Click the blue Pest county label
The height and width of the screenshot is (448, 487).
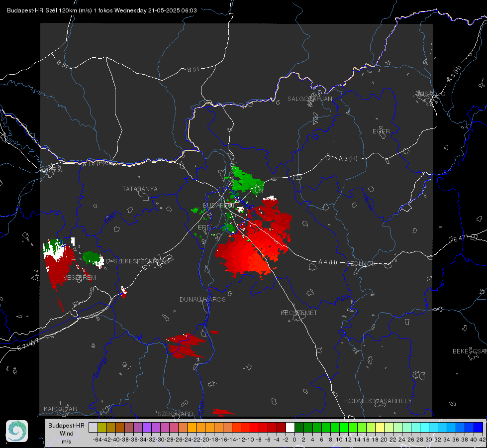point(342,300)
